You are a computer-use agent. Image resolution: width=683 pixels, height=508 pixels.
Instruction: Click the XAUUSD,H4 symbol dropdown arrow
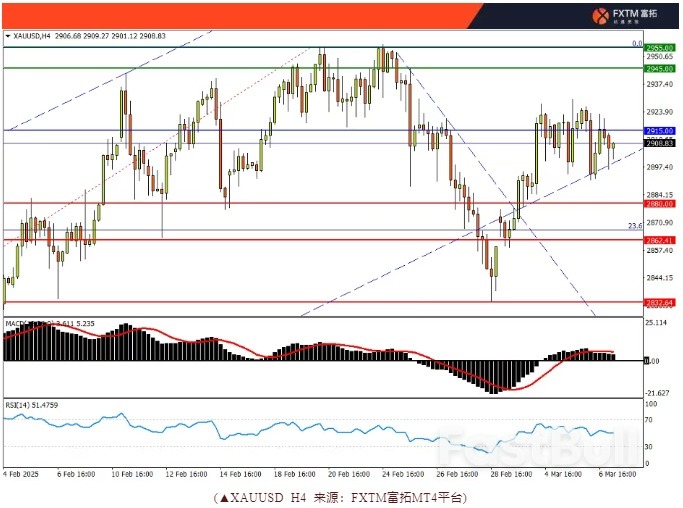(8, 36)
